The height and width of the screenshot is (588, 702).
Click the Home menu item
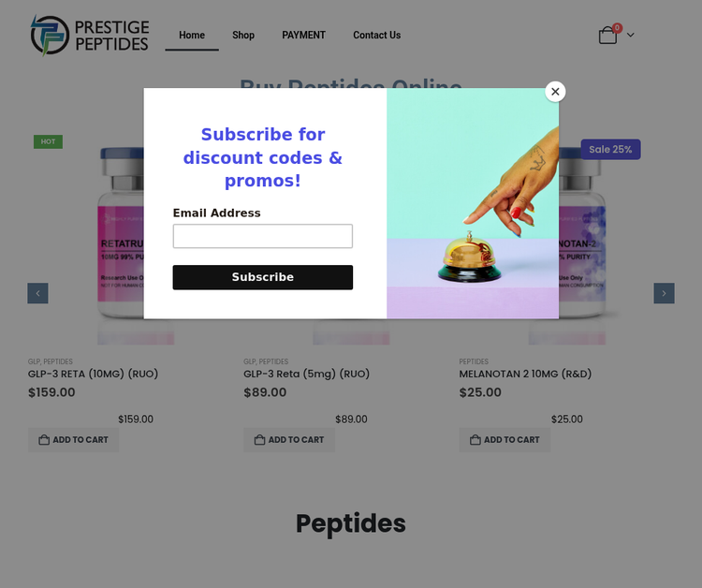192,36
